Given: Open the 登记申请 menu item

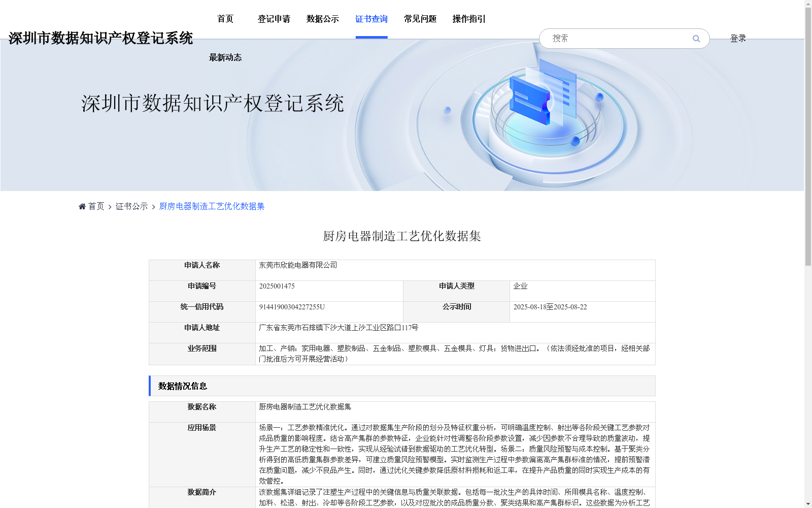Looking at the screenshot, I should coord(274,19).
